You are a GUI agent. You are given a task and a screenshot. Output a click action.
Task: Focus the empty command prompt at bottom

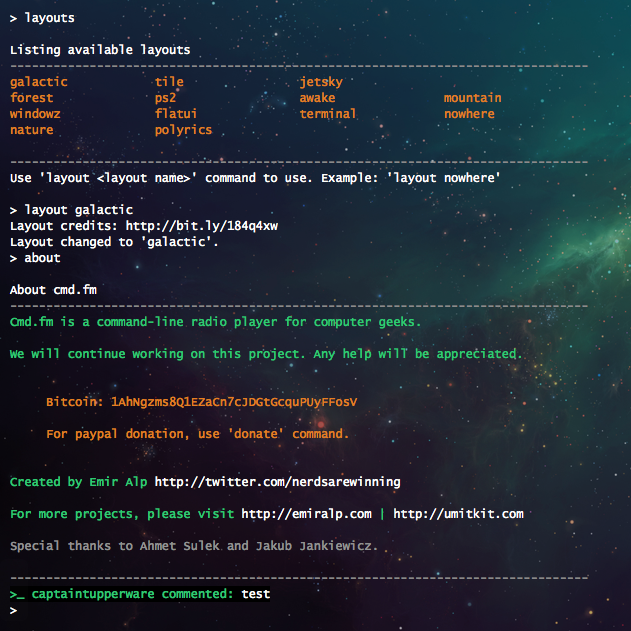pos(14,610)
